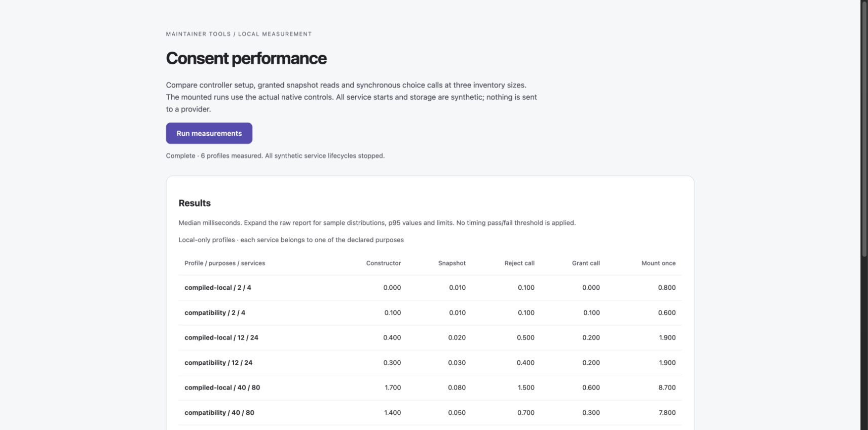The height and width of the screenshot is (430, 868).
Task: Click the Grant call column header
Action: click(x=586, y=263)
